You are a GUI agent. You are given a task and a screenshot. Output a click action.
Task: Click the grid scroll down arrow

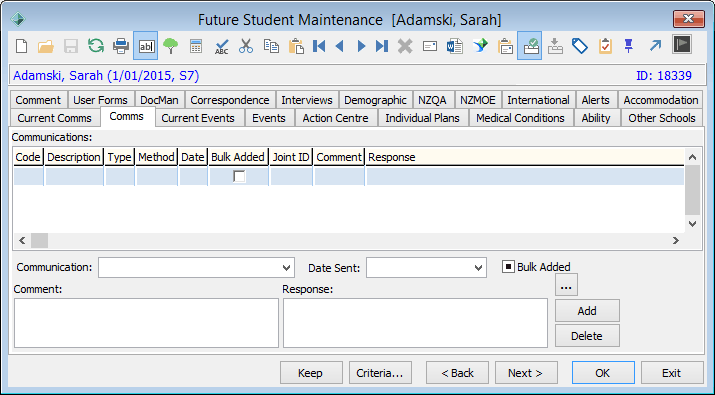[692, 223]
